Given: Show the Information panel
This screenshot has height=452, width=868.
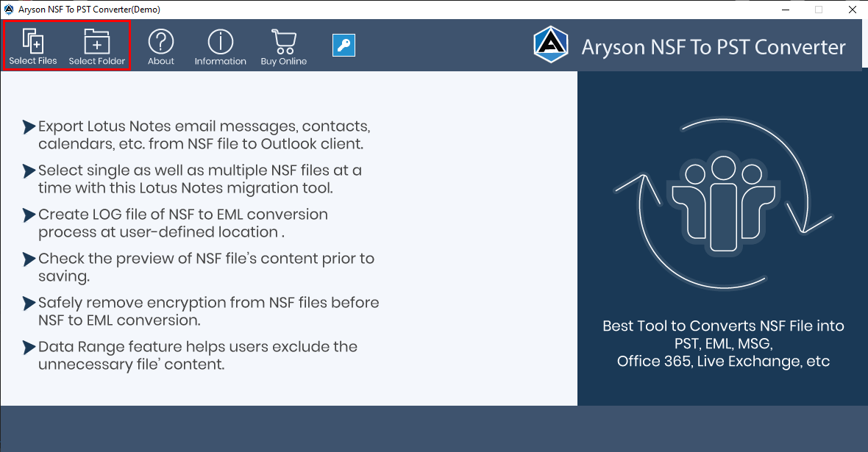Looking at the screenshot, I should (221, 47).
